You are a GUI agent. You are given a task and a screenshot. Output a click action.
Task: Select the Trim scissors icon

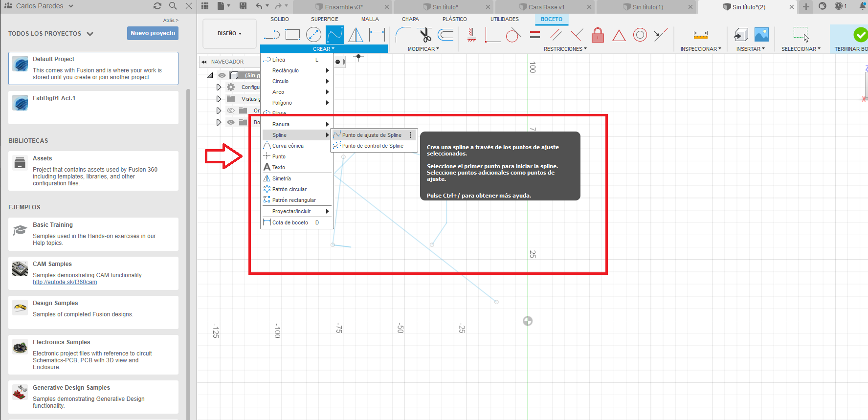425,35
